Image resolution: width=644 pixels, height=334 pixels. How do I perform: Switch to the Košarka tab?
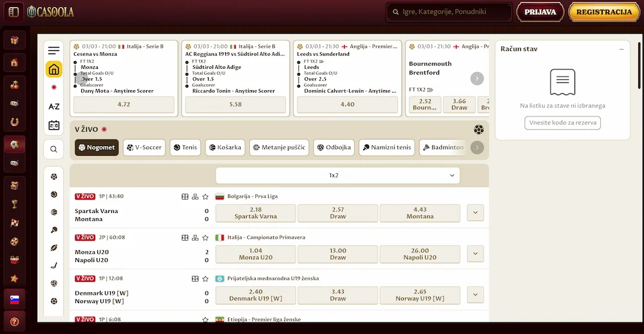click(225, 147)
